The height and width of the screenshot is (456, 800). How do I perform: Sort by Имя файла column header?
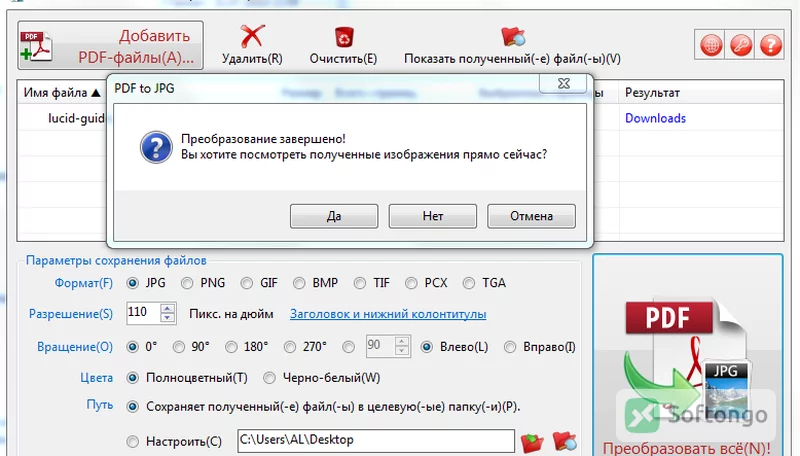click(x=62, y=93)
